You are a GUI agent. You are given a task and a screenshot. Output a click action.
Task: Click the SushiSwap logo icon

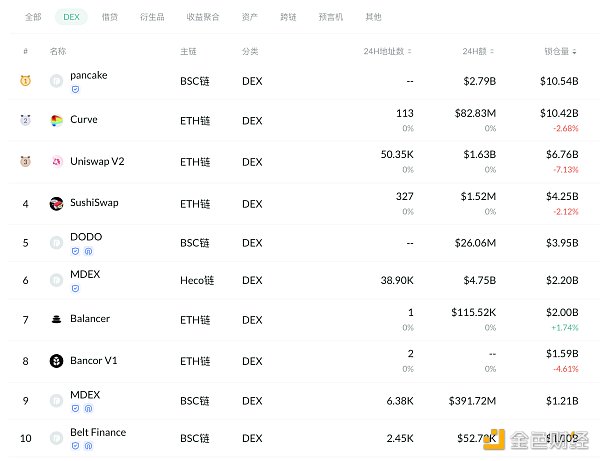pos(56,203)
